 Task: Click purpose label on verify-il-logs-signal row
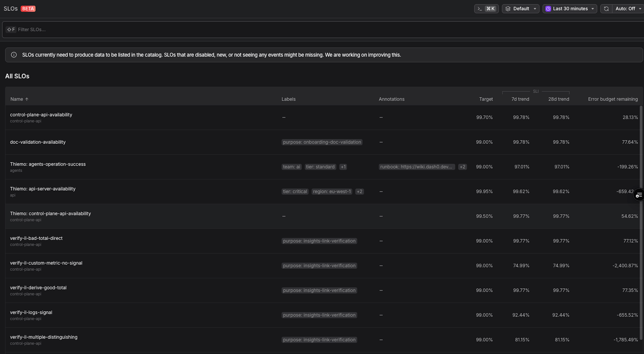click(319, 315)
